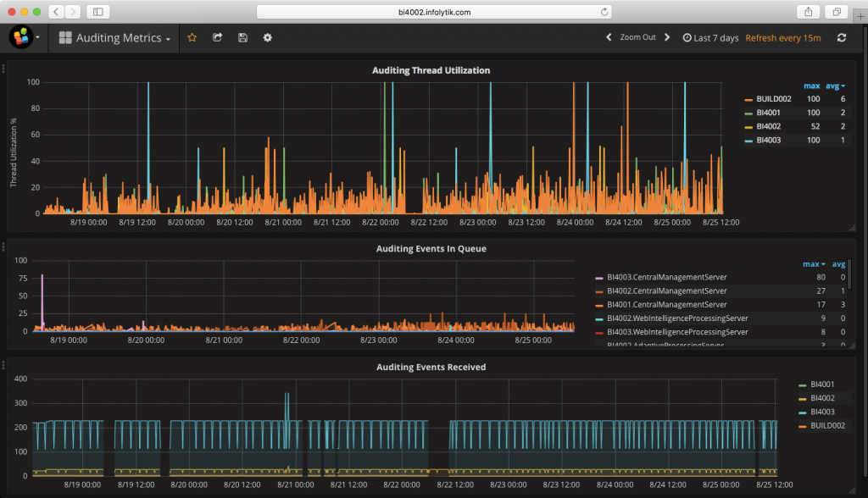The image size is (868, 498).
Task: Shift time range forward with right chevron
Action: point(667,38)
